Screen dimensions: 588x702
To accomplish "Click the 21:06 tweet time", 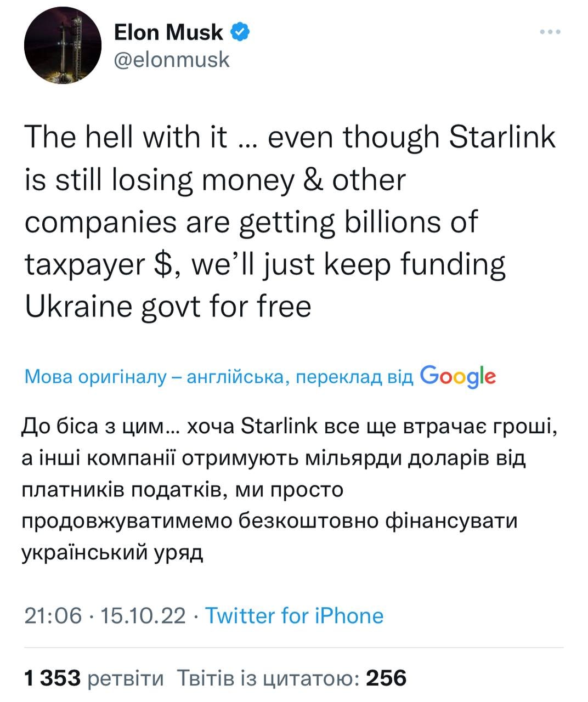I will pyautogui.click(x=53, y=615).
